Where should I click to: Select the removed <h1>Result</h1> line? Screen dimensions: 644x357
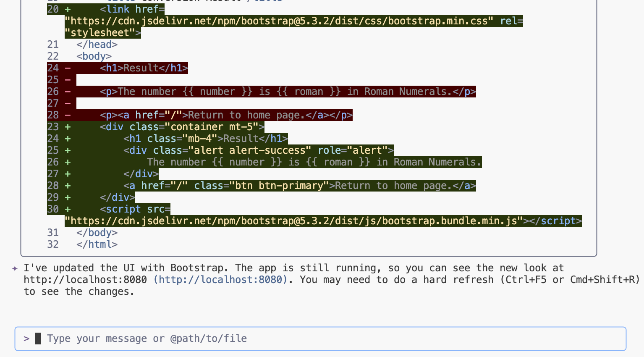click(x=144, y=68)
